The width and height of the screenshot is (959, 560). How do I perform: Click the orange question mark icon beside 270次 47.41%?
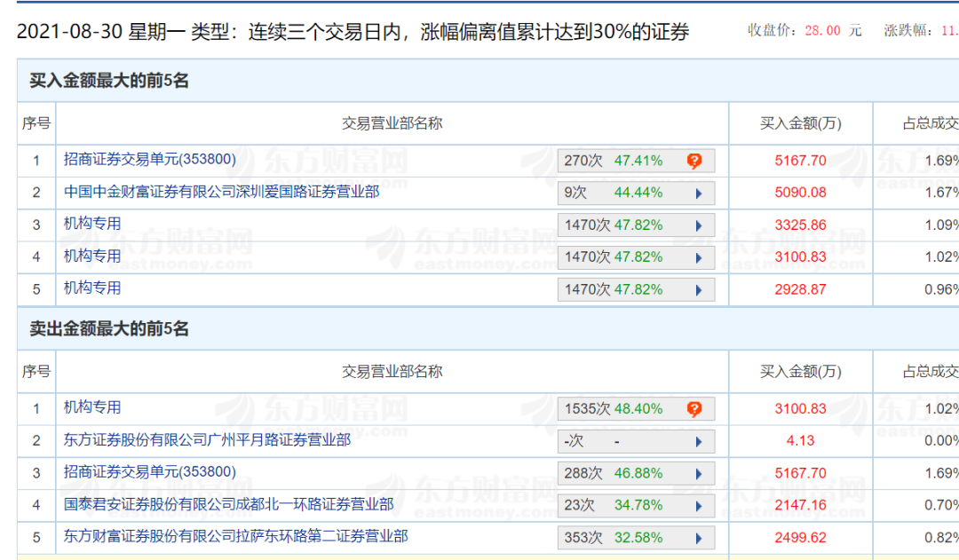tap(694, 161)
